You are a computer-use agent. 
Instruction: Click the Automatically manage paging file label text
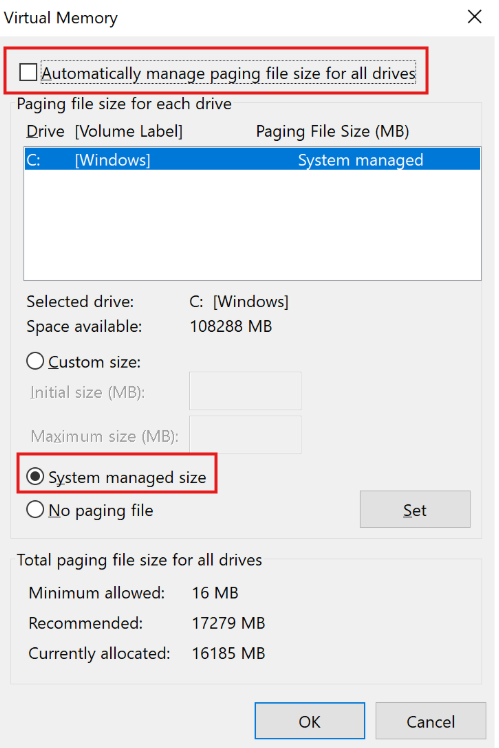click(x=229, y=73)
